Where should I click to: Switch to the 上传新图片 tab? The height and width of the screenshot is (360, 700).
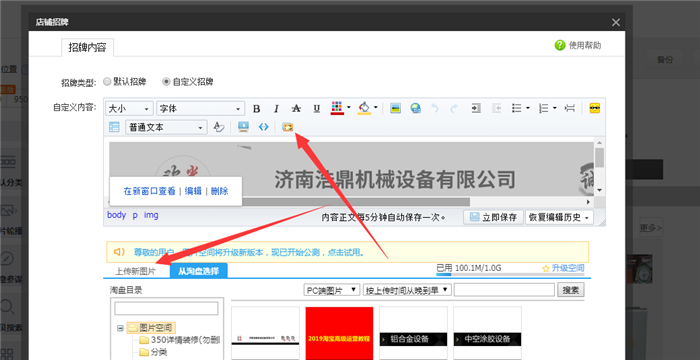click(x=135, y=271)
